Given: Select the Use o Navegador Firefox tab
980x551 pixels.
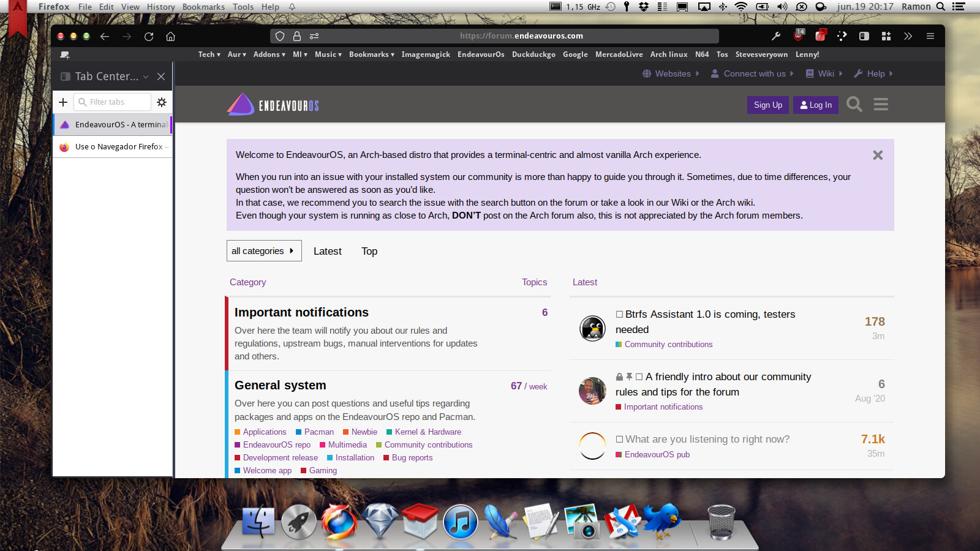Looking at the screenshot, I should point(113,147).
